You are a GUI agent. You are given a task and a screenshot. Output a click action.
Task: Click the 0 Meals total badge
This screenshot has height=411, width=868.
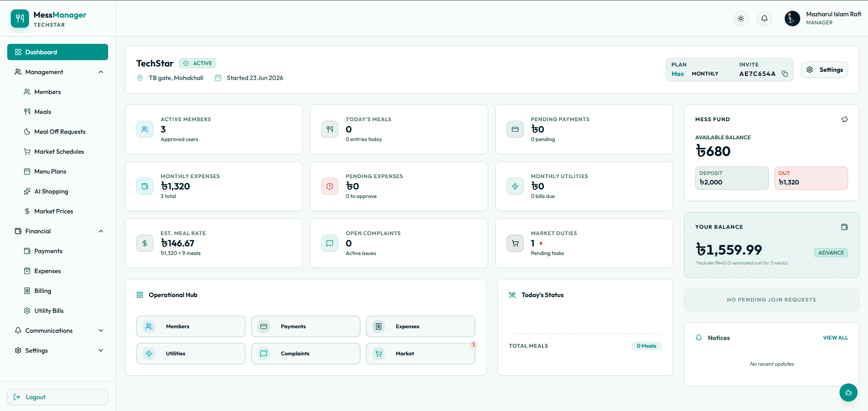646,346
